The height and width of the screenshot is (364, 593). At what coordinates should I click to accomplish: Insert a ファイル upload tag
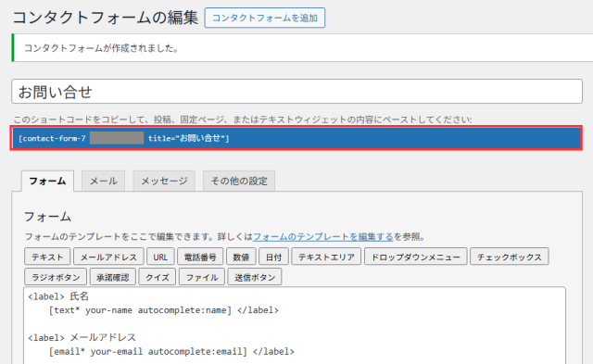202,277
